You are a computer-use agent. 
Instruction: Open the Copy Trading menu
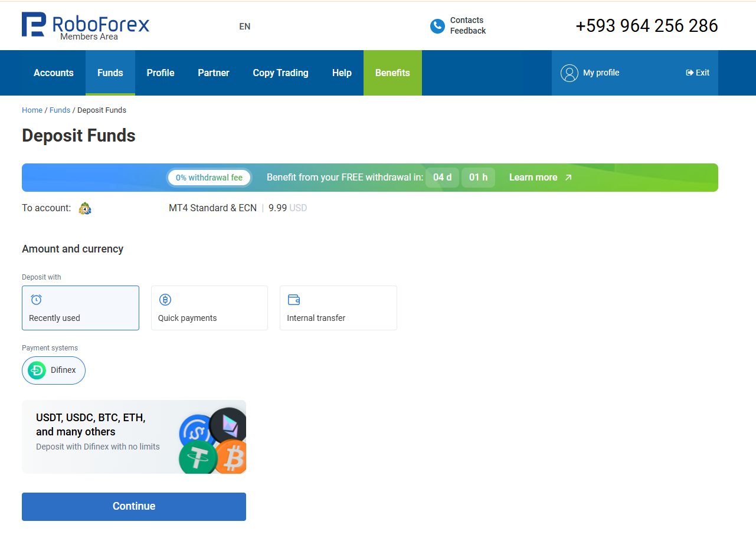coord(281,73)
